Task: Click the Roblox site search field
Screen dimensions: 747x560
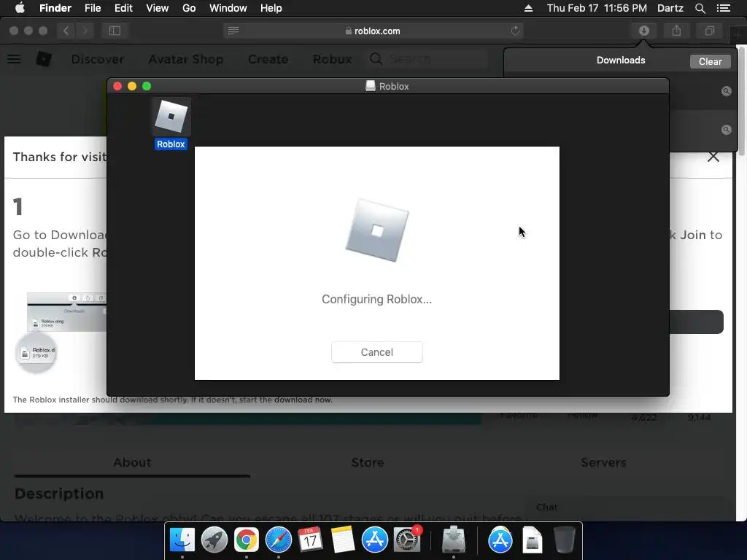Action: pyautogui.click(x=429, y=59)
